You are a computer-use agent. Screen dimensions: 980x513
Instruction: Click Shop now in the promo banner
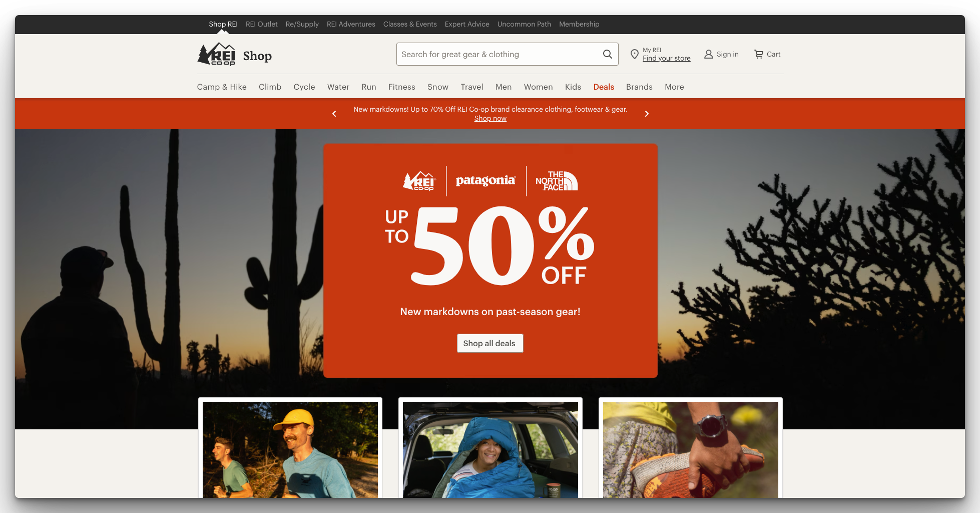[491, 118]
